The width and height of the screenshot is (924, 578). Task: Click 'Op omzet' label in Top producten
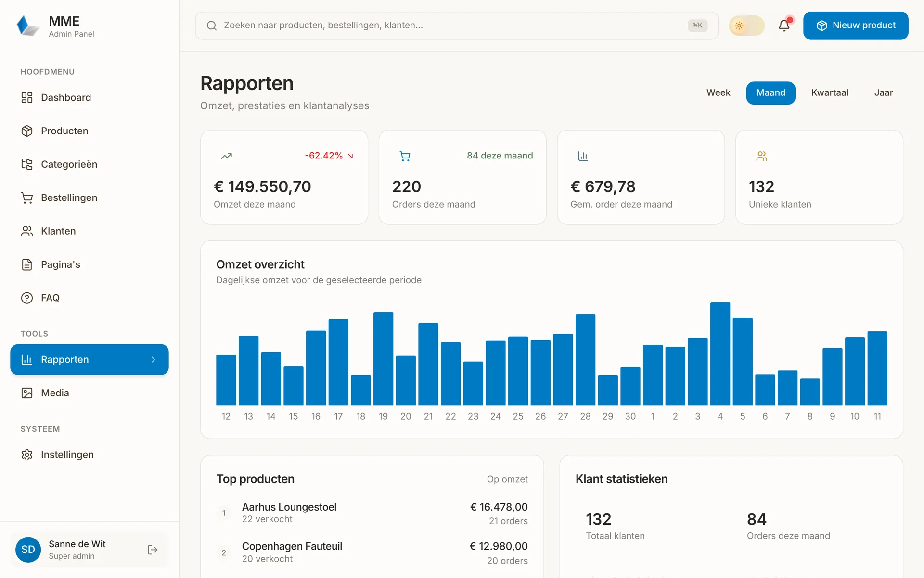pyautogui.click(x=507, y=479)
